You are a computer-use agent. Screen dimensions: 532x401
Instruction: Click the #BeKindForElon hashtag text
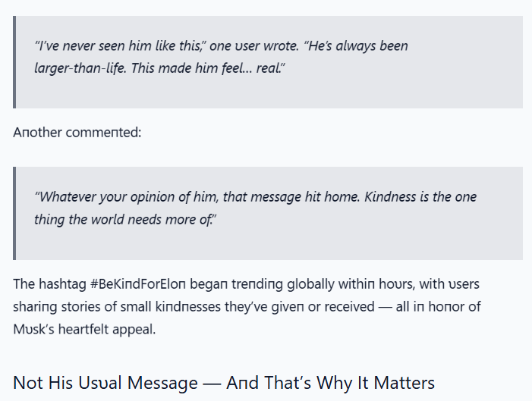point(138,284)
